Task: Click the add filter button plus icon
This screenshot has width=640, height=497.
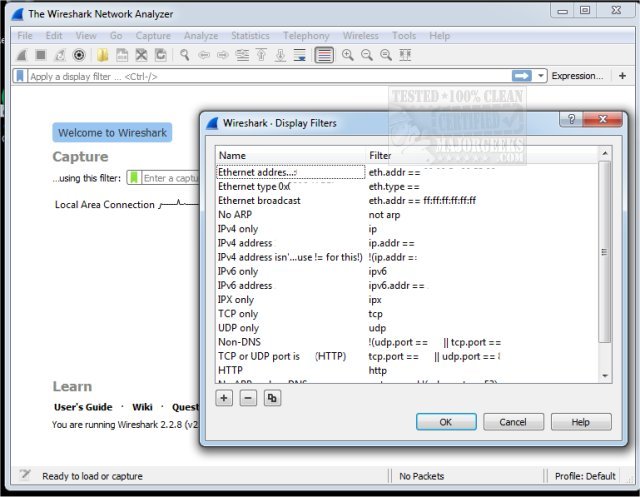Action: pos(622,75)
